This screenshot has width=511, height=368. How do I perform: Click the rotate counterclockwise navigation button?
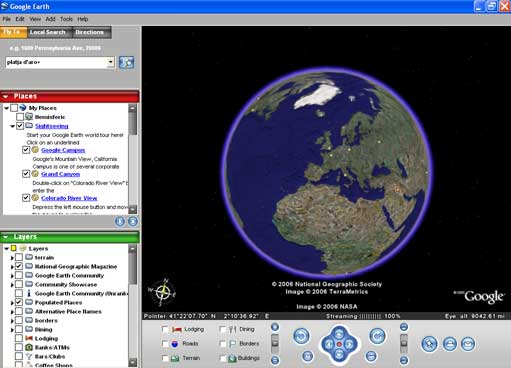pyautogui.click(x=301, y=336)
